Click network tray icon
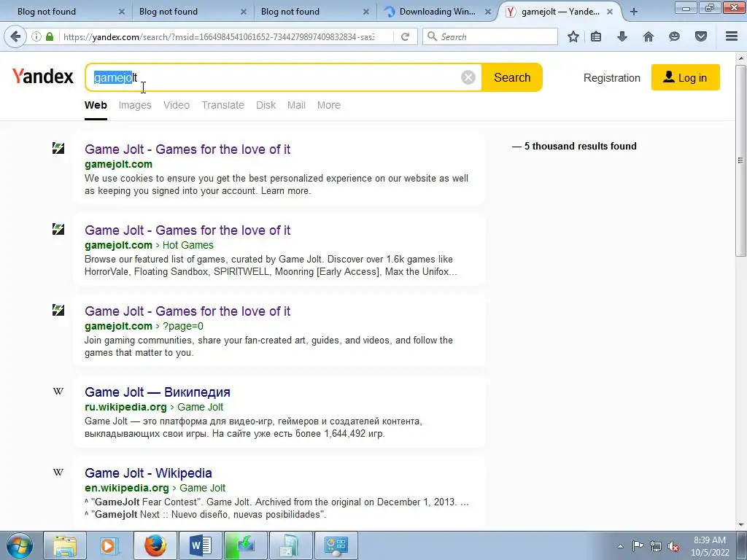The height and width of the screenshot is (560, 747). point(656,546)
